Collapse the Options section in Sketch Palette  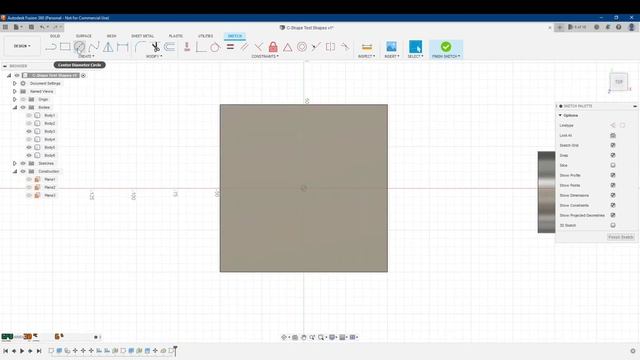561,116
